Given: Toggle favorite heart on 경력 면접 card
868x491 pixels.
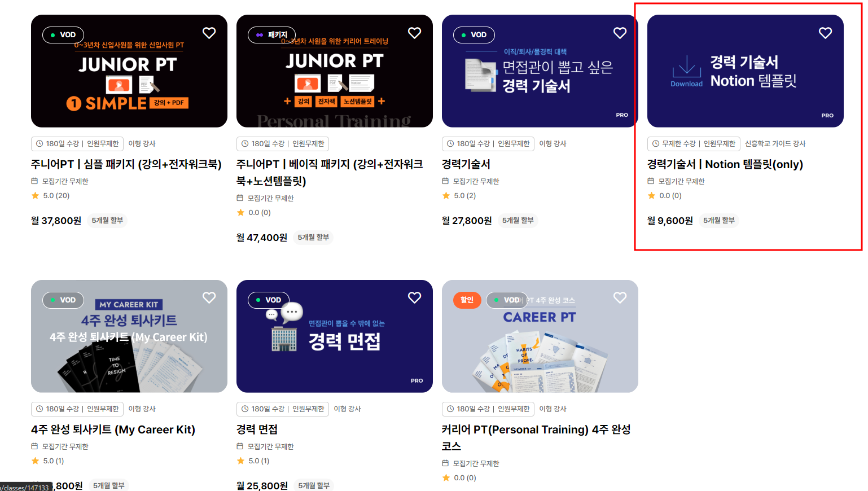Looking at the screenshot, I should click(414, 297).
